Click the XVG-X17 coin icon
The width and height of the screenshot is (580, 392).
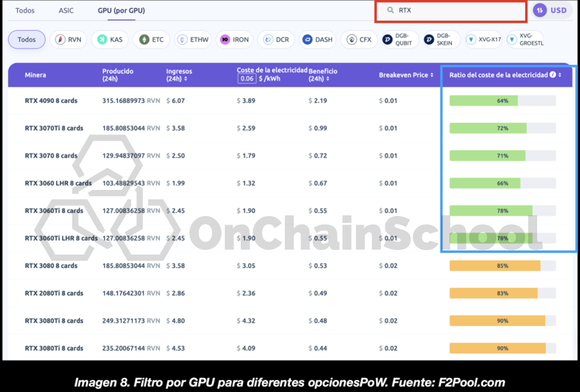coord(471,39)
